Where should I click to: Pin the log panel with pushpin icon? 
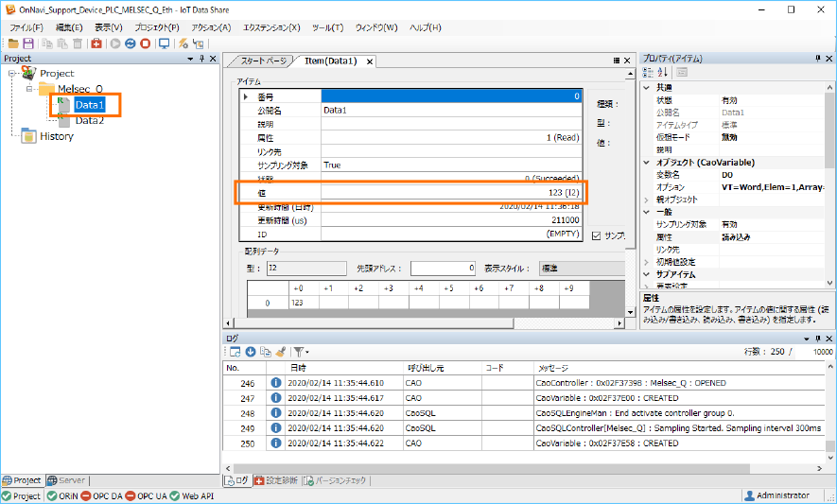pos(818,339)
